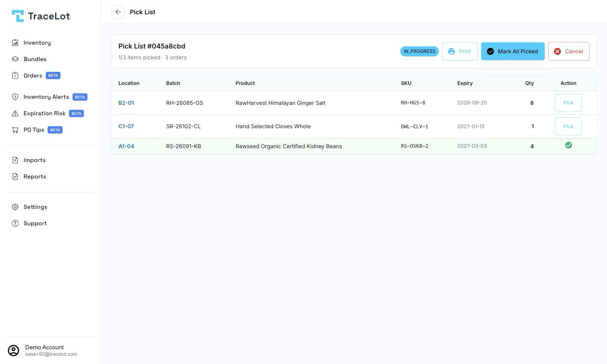Click the red X icon in Cancel
Screen dimensions: 607x364
coord(558,51)
